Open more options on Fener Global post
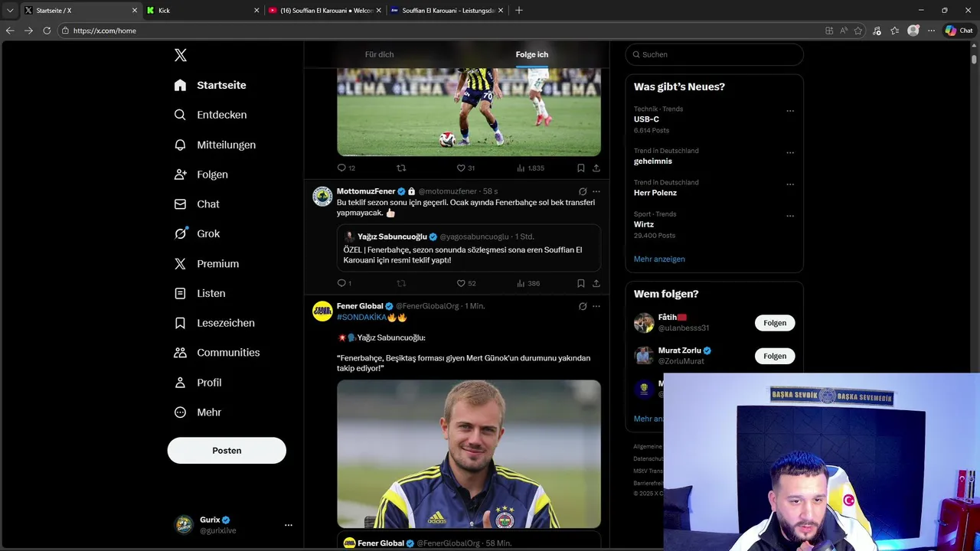Viewport: 980px width, 551px height. pos(596,306)
